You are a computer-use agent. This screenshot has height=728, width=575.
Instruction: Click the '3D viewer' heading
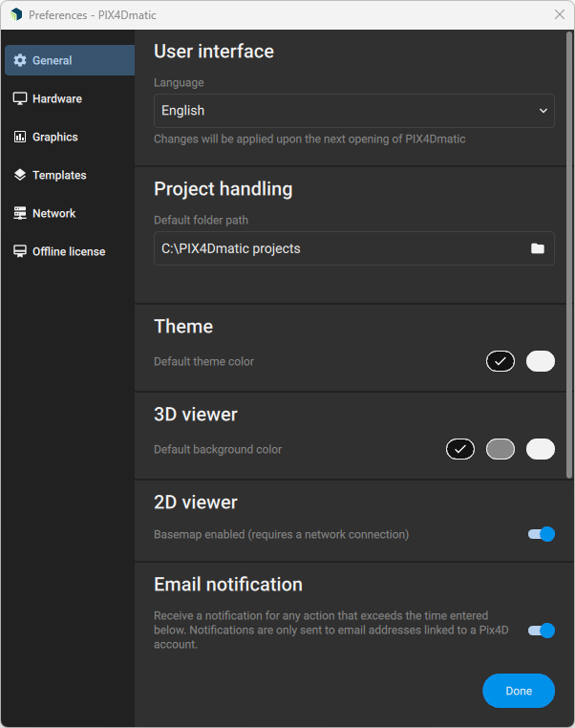[196, 414]
